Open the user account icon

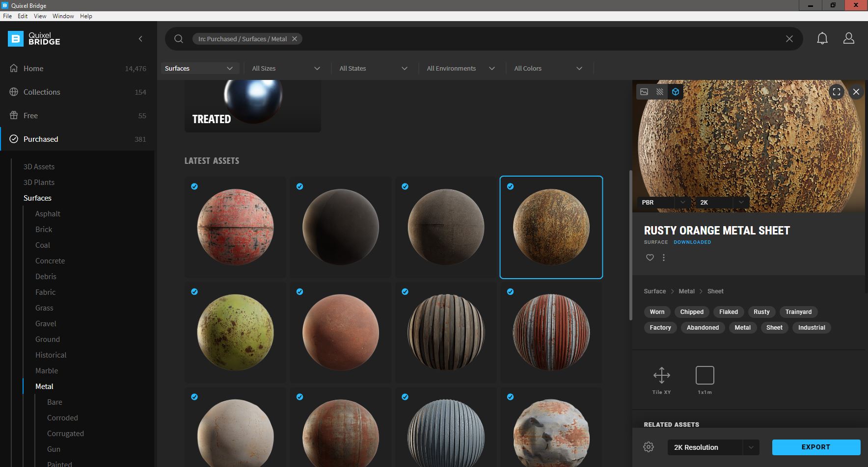click(848, 38)
